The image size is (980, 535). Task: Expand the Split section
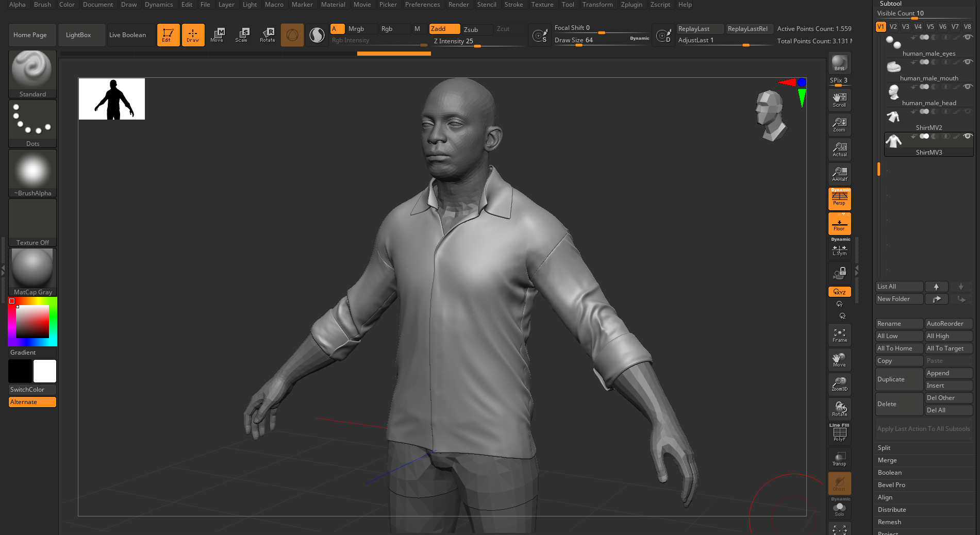(884, 448)
